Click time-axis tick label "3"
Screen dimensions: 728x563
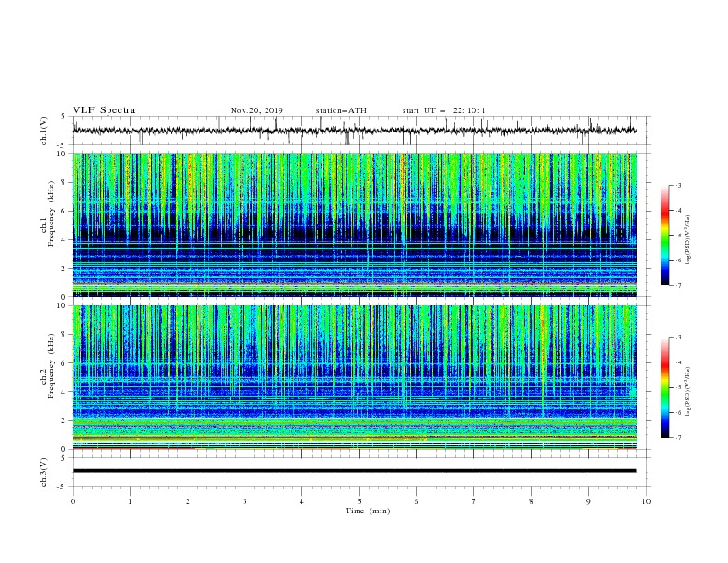[245, 501]
